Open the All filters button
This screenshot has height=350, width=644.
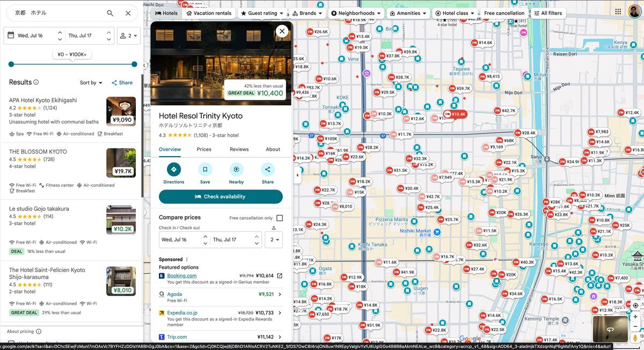pyautogui.click(x=548, y=13)
